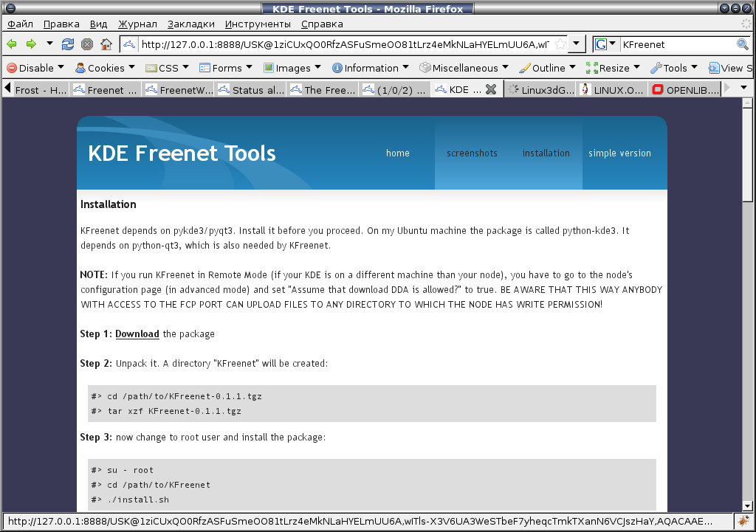Open the installation navigation link

click(x=546, y=153)
